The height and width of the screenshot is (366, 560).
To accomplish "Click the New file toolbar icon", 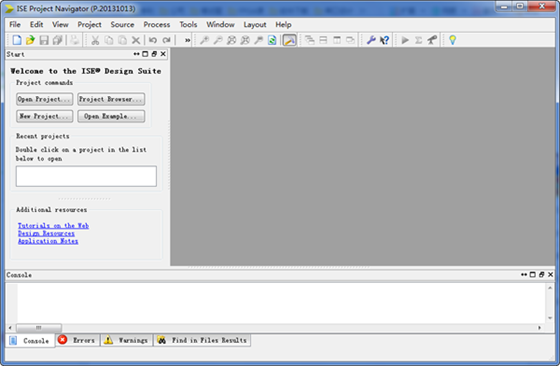I will click(x=16, y=40).
